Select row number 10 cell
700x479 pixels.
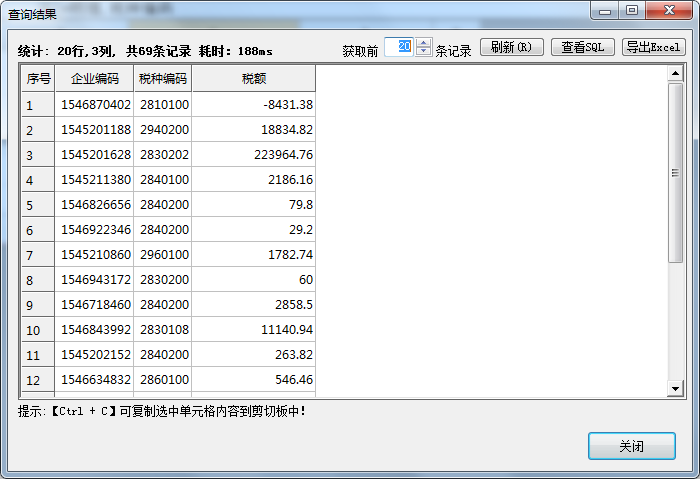(x=38, y=330)
